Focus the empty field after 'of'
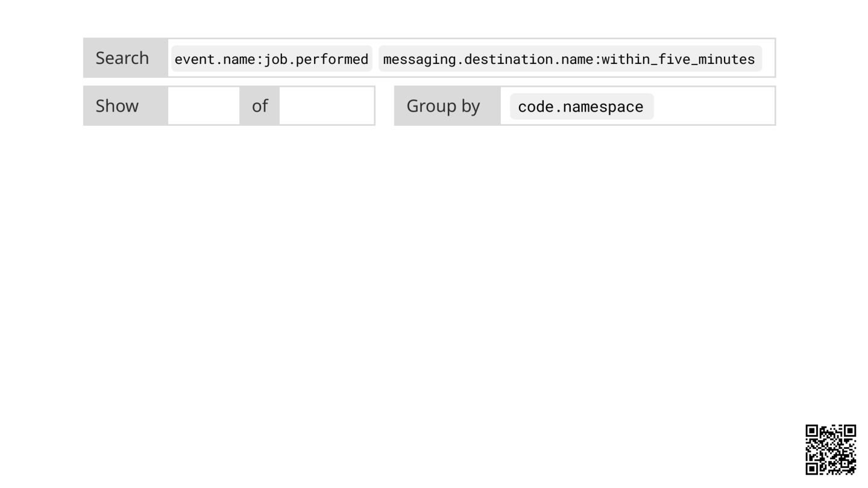868x488 pixels. tap(327, 106)
